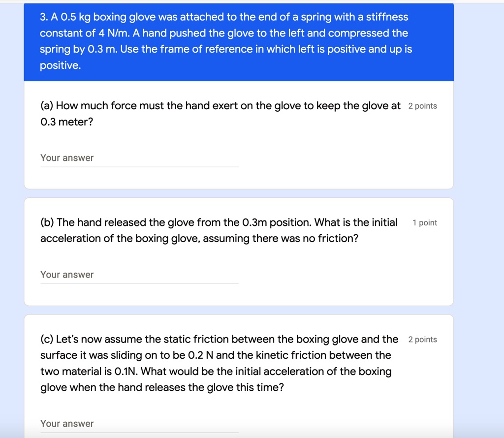Click the "two material is 0.1N" line
Viewport: 504px width, 438px height.
pyautogui.click(x=216, y=371)
